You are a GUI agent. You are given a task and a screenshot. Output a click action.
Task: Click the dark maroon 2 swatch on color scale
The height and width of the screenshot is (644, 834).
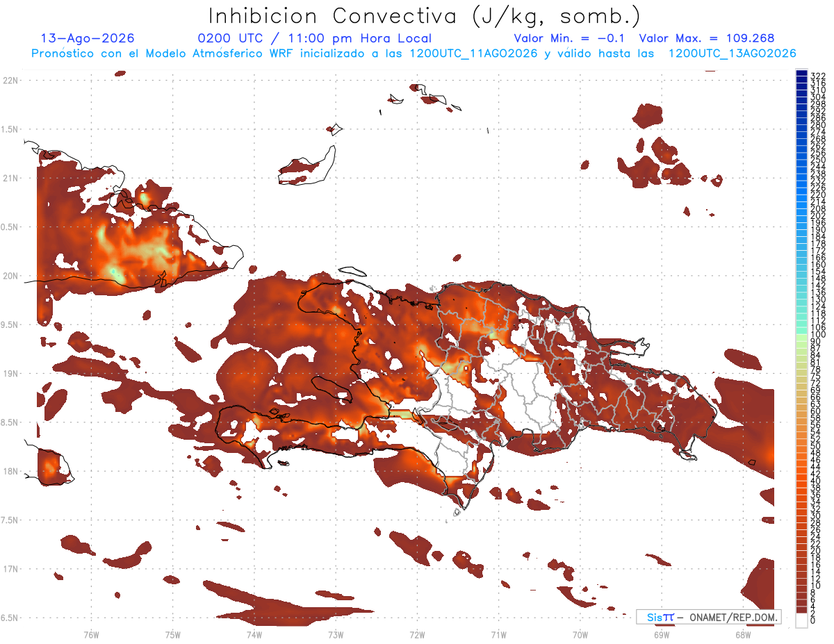tap(801, 610)
